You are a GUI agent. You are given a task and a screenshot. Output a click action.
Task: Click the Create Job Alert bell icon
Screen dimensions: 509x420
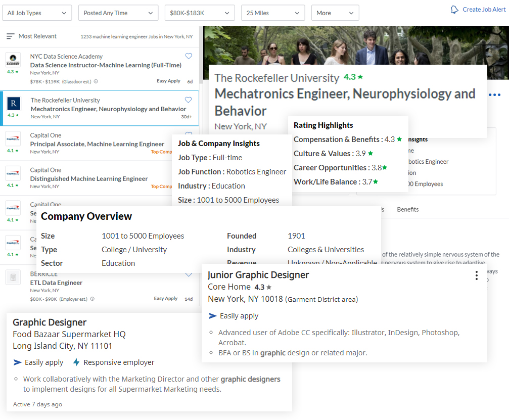(x=454, y=10)
